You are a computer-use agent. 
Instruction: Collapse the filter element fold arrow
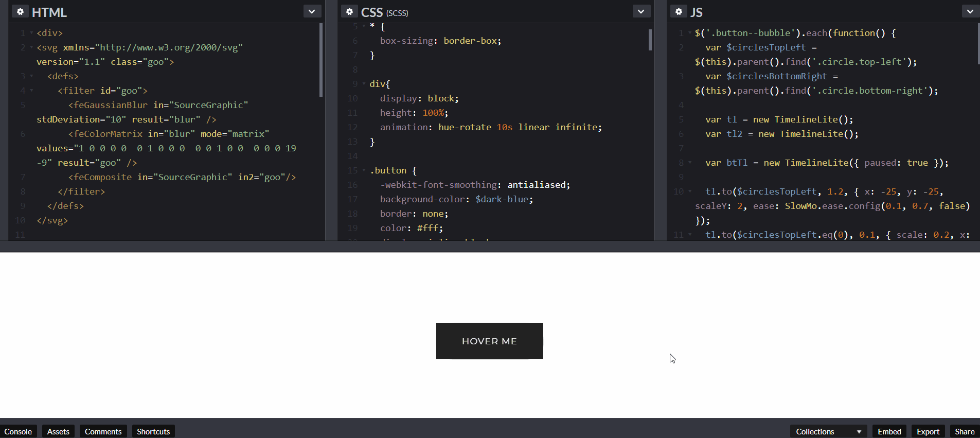(31, 91)
